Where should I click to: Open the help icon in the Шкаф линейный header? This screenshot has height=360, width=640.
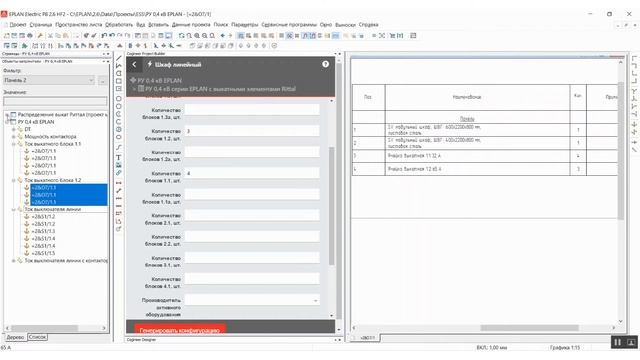click(x=325, y=64)
